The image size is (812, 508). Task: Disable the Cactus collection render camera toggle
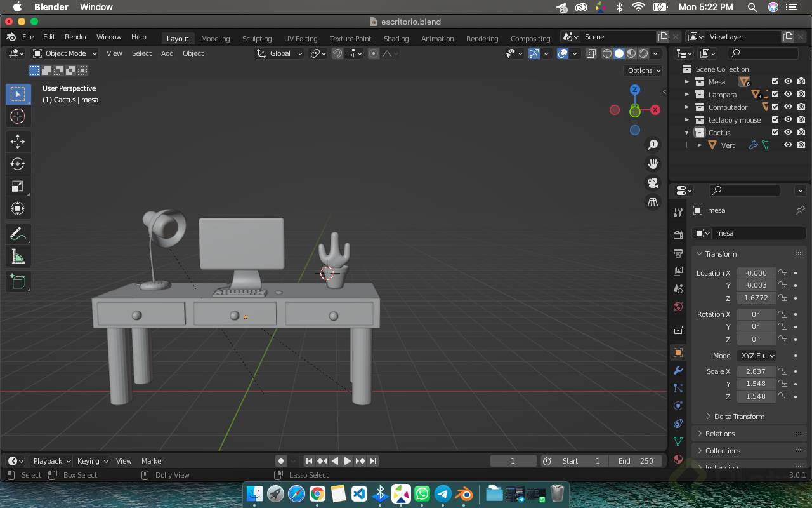pos(801,132)
